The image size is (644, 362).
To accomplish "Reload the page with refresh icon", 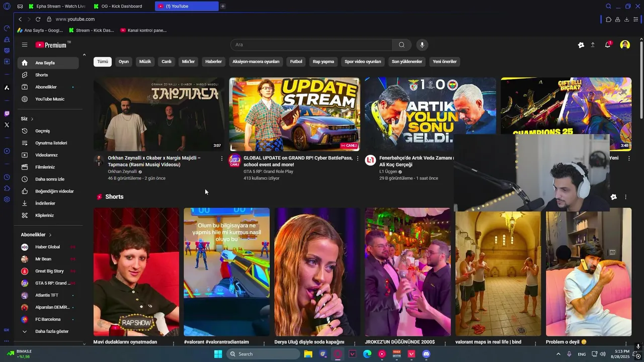I will click(x=38, y=19).
